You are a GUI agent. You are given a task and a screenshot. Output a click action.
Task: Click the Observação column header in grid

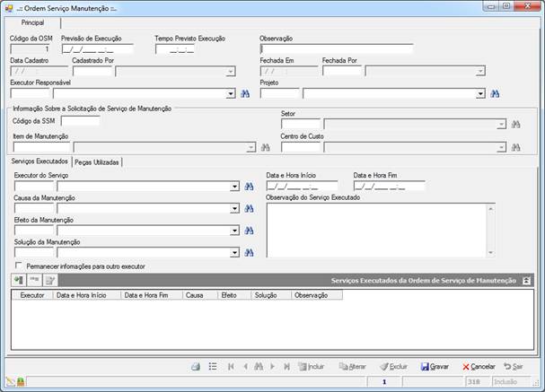tap(317, 295)
